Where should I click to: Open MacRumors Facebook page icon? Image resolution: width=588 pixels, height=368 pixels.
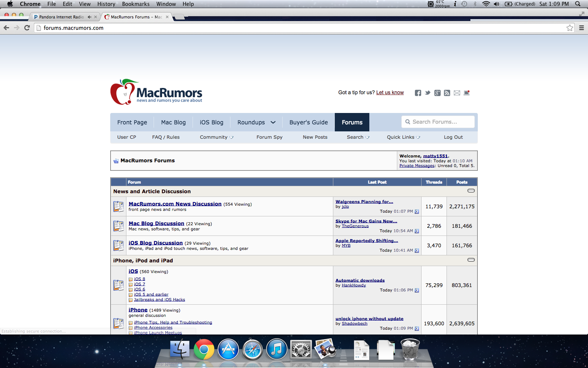[x=418, y=93]
